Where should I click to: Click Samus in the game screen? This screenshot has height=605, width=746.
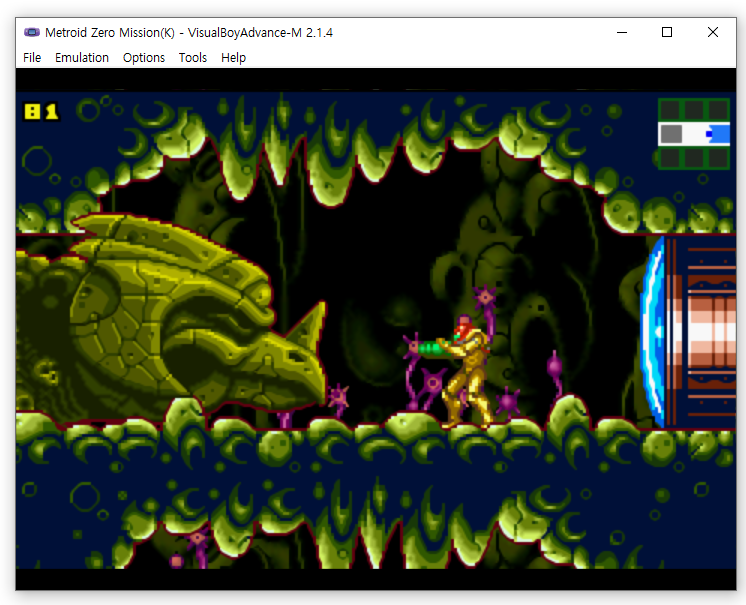click(456, 371)
